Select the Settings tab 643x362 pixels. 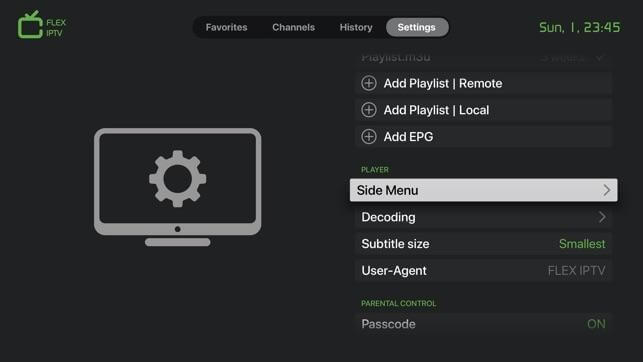point(417,27)
